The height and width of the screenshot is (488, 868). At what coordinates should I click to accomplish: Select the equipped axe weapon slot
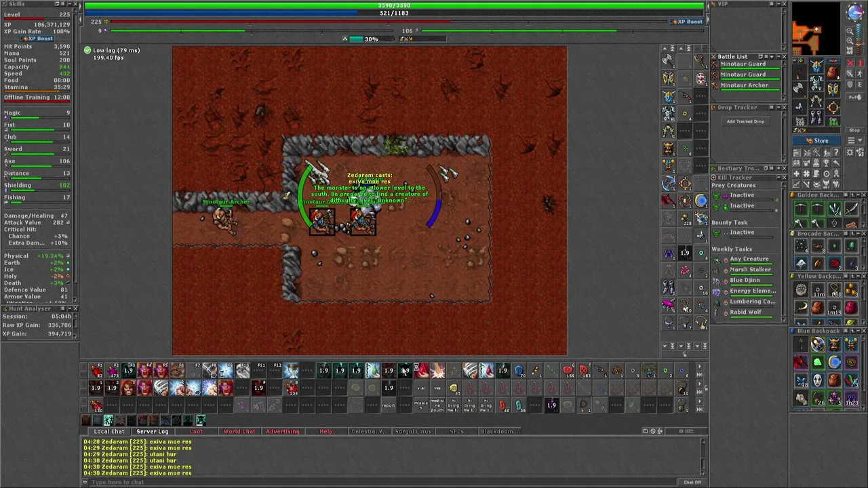(x=799, y=89)
